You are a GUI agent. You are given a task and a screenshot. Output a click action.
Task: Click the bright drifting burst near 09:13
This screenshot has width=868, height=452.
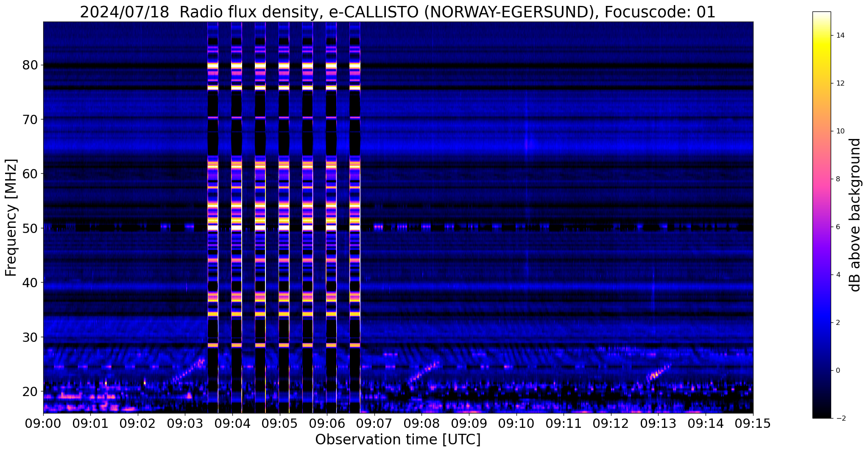(x=659, y=372)
